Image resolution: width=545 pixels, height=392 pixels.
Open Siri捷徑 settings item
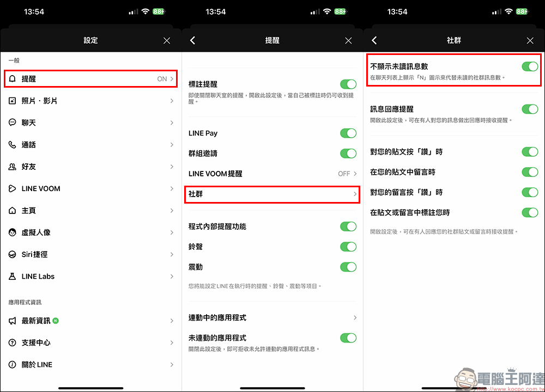point(90,254)
